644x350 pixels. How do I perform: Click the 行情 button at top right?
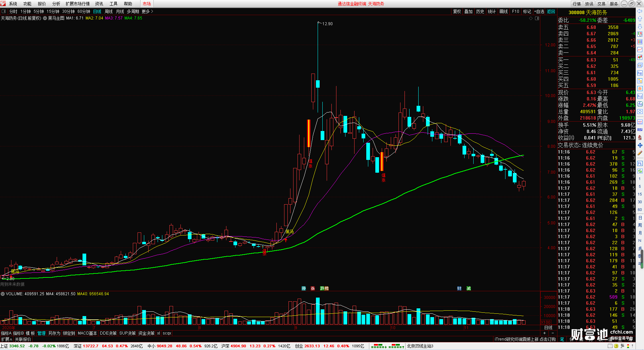(577, 4)
